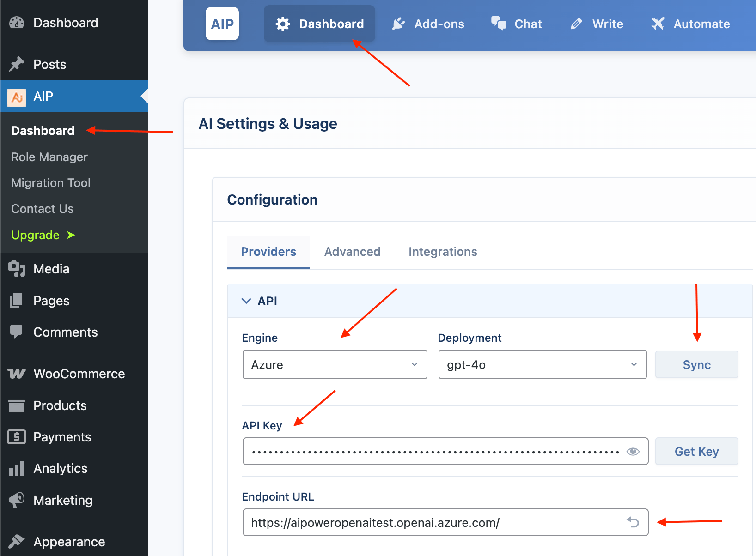Open Chat in the top navigation

pos(517,24)
